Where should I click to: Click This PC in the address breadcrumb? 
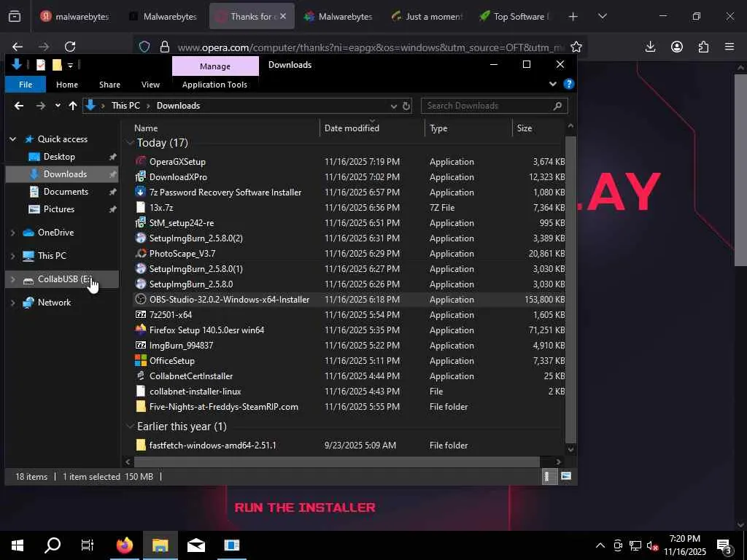click(125, 106)
